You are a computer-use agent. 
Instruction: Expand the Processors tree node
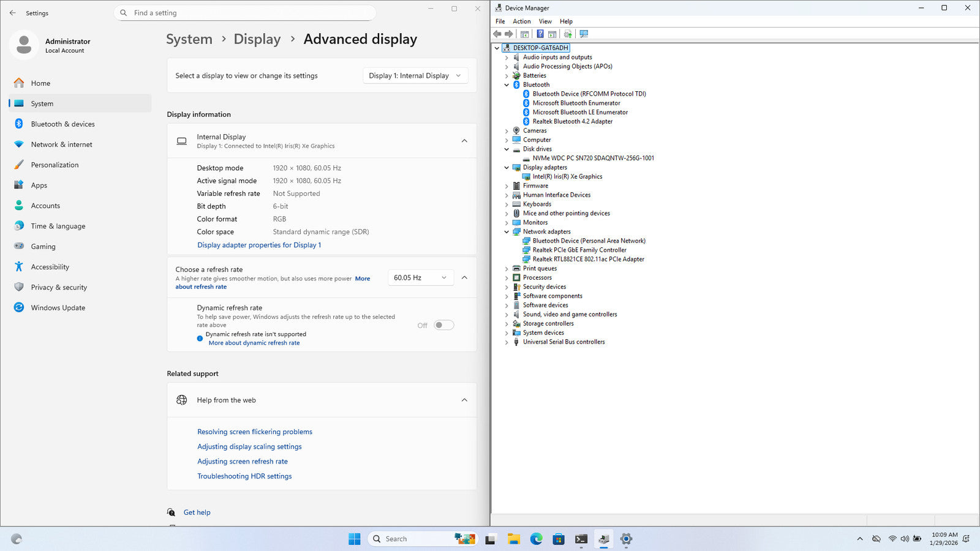coord(507,278)
